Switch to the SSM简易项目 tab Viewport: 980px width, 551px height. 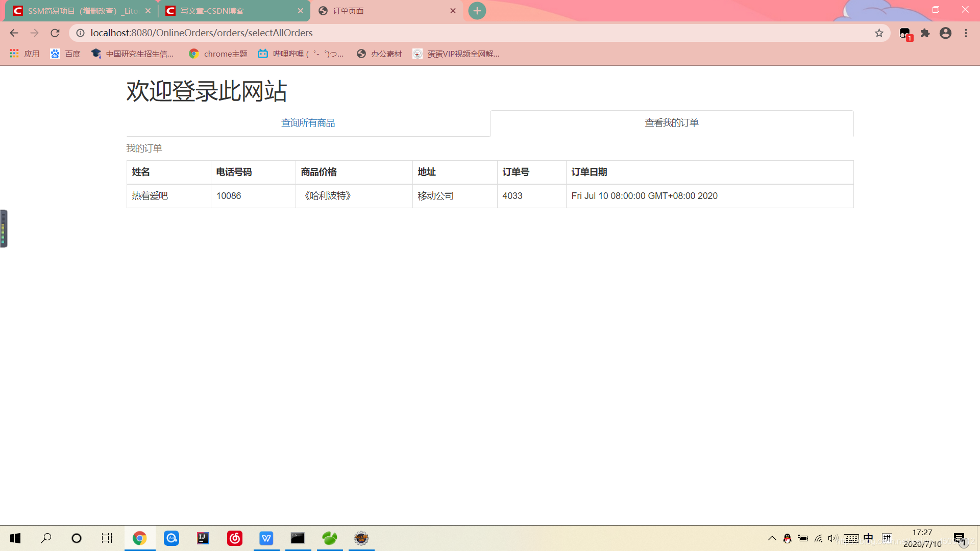pos(82,11)
